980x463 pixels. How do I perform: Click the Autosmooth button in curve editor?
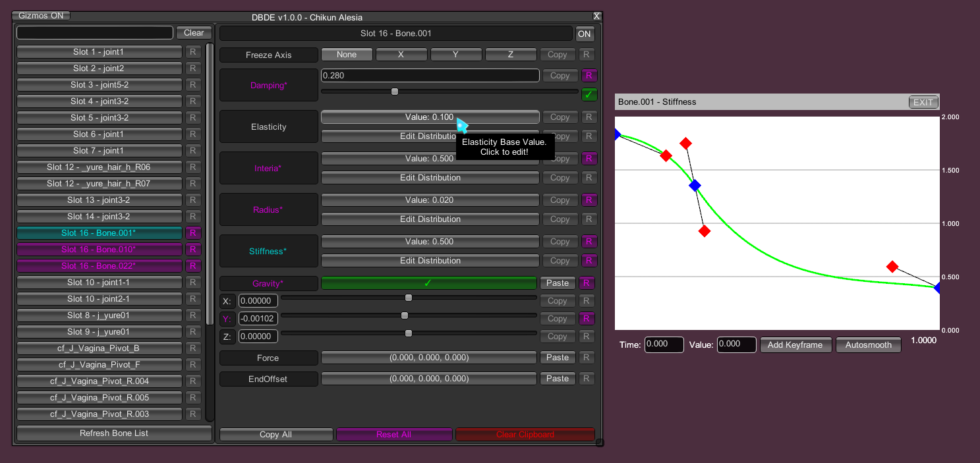pyautogui.click(x=869, y=345)
